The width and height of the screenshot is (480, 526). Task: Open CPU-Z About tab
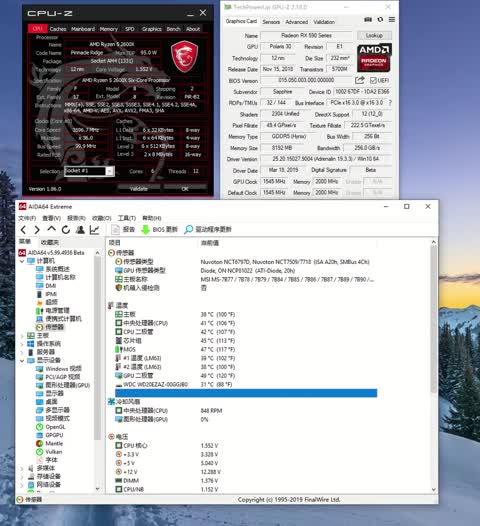[193, 29]
